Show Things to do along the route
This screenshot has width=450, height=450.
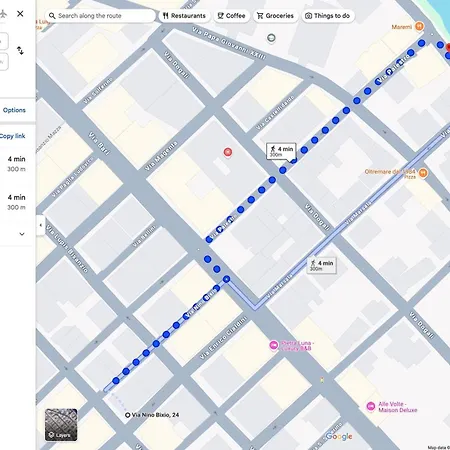click(328, 16)
